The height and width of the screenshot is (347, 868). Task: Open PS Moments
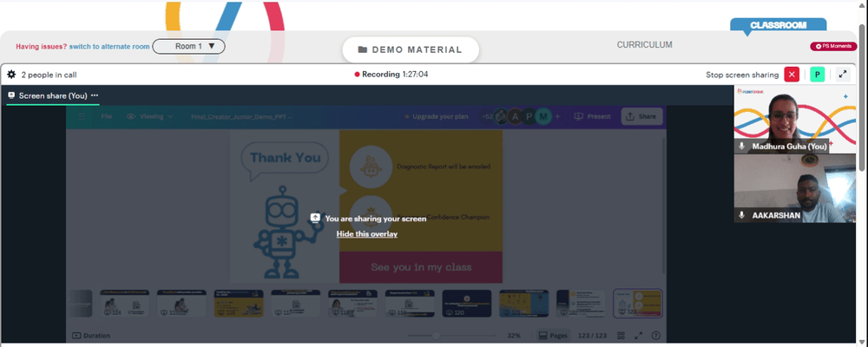tap(833, 47)
